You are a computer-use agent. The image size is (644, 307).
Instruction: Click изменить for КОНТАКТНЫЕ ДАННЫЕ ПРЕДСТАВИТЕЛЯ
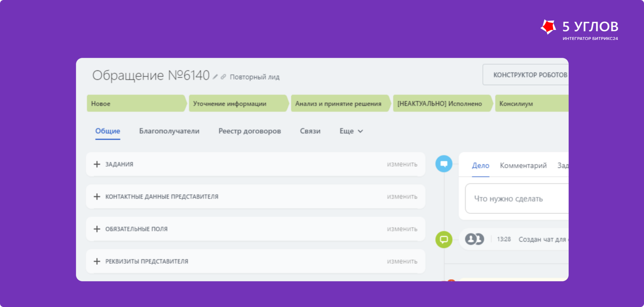click(x=402, y=197)
